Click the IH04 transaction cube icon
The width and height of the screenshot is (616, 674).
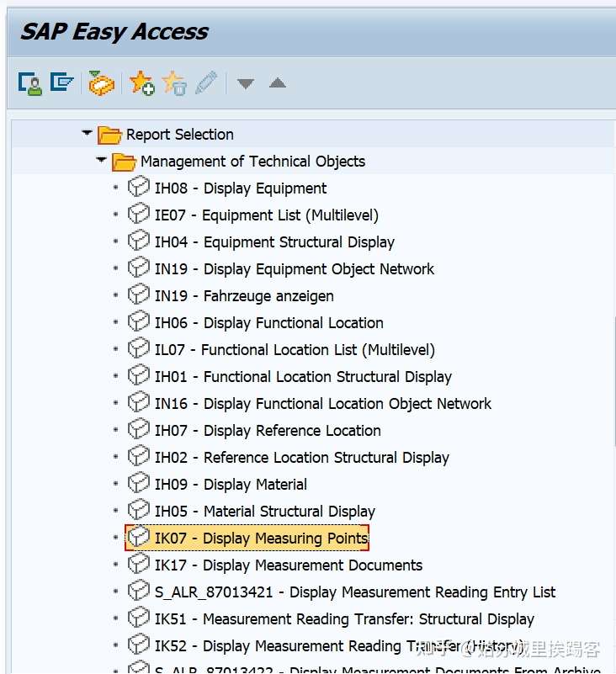138,241
